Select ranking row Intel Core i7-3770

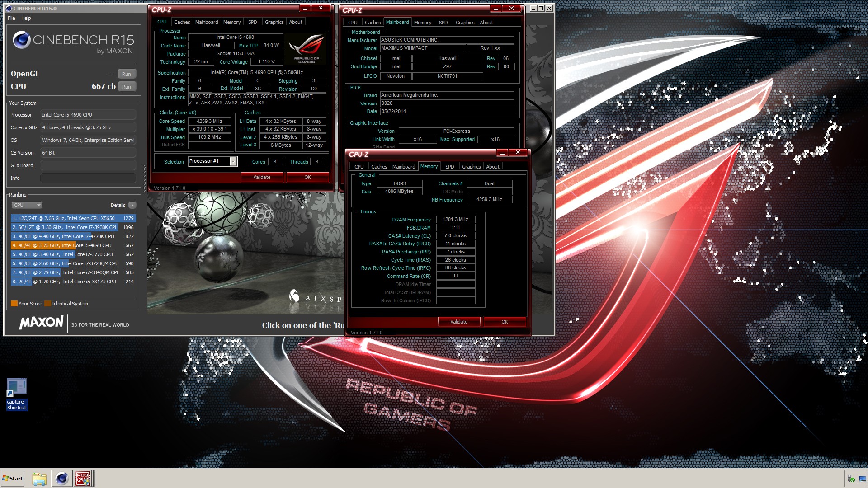73,254
